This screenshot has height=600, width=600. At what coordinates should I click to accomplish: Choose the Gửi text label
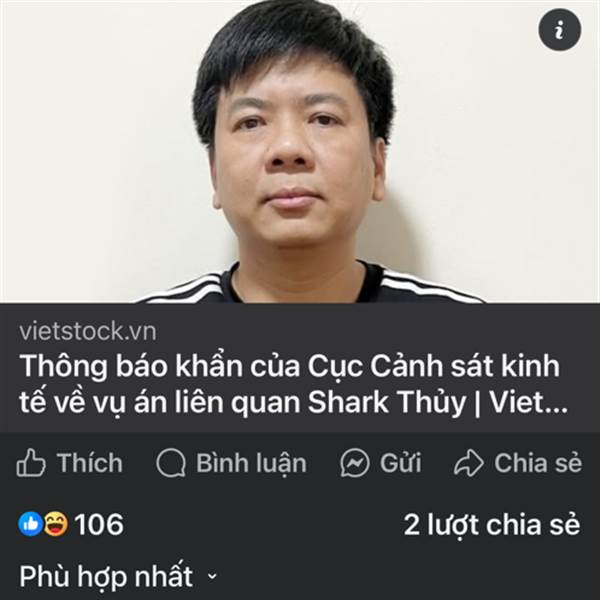click(401, 463)
